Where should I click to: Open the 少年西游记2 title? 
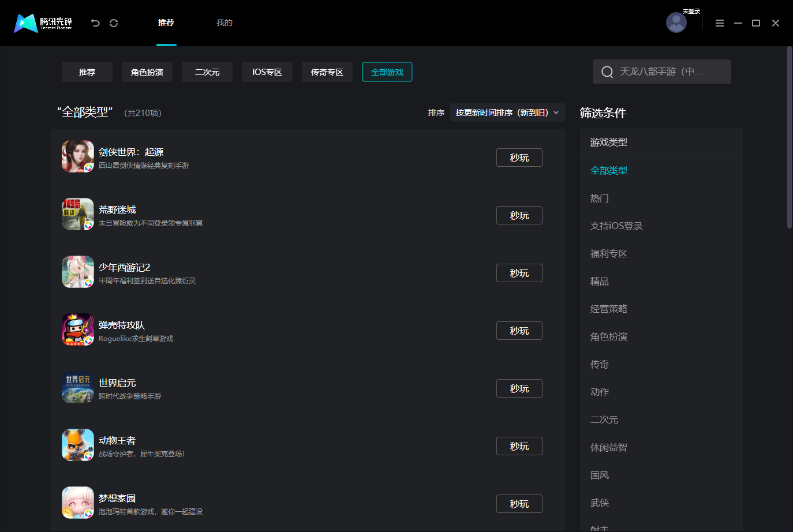tap(124, 267)
